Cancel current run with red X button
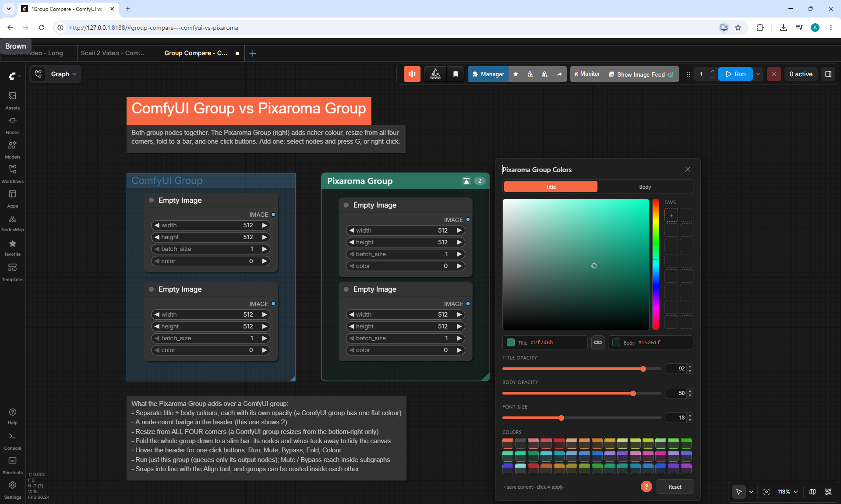Screen dimensions: 841x504 [x=774, y=74]
